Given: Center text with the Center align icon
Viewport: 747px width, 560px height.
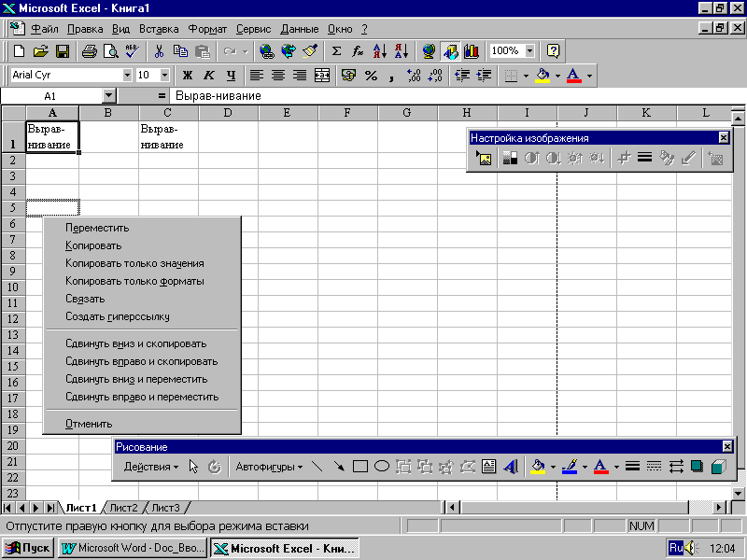Looking at the screenshot, I should tap(278, 76).
